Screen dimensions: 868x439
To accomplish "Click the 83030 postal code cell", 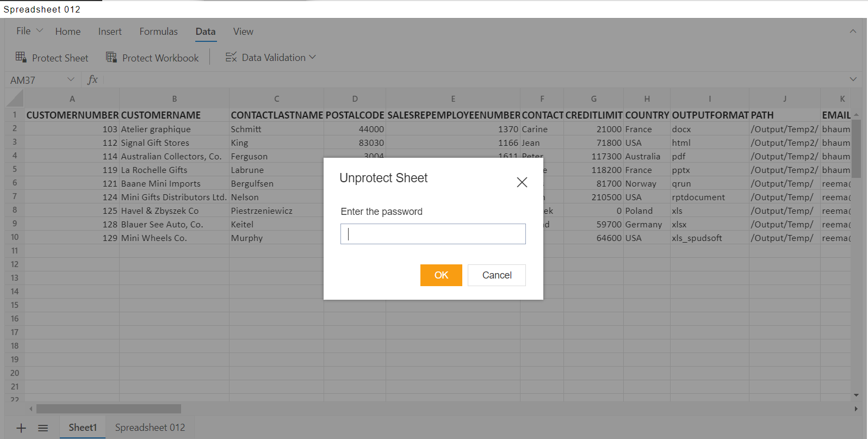I will click(355, 143).
